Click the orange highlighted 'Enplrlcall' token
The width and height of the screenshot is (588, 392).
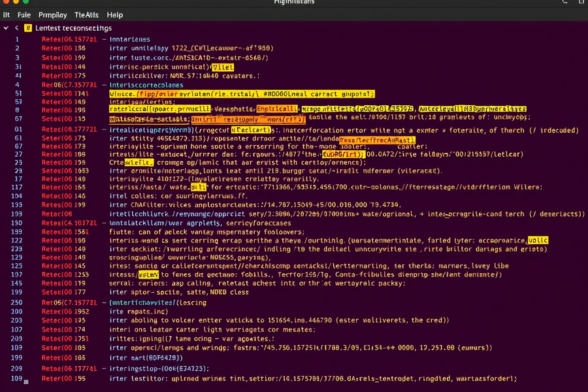click(x=277, y=109)
